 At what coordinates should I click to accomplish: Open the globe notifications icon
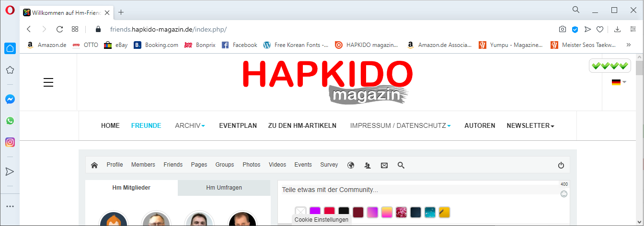click(351, 165)
